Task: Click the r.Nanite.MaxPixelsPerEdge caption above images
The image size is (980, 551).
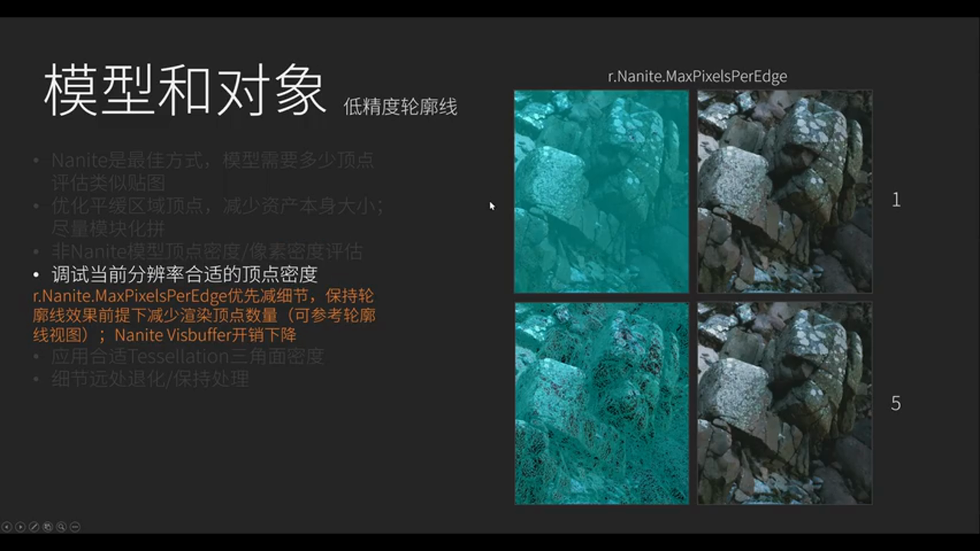Action: click(697, 77)
